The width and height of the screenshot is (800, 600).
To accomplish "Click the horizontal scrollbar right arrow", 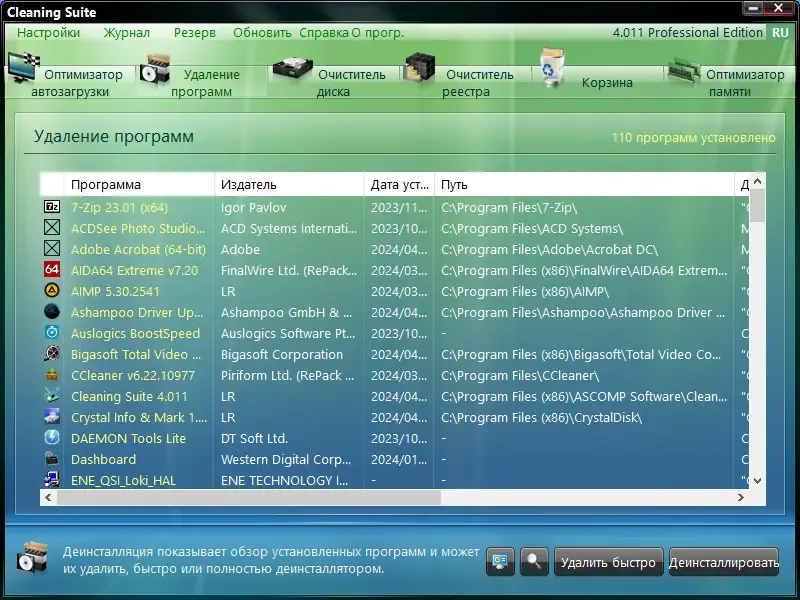I will coord(741,497).
